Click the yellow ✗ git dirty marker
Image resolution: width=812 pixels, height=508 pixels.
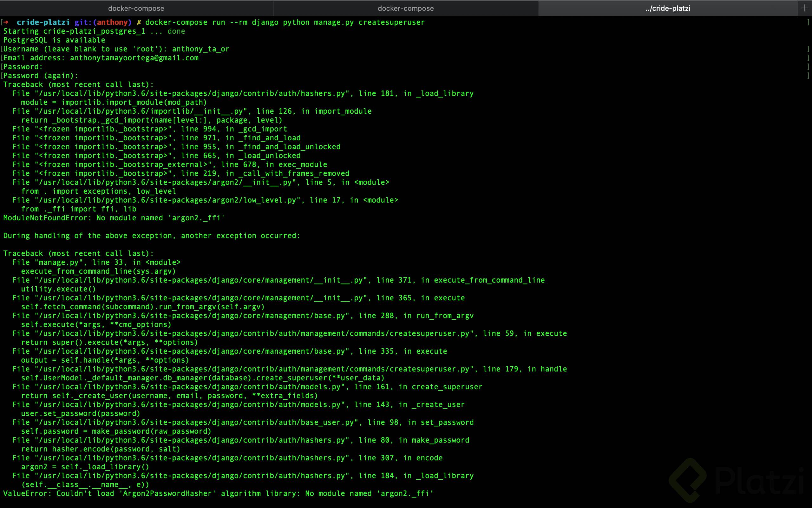[x=139, y=22]
